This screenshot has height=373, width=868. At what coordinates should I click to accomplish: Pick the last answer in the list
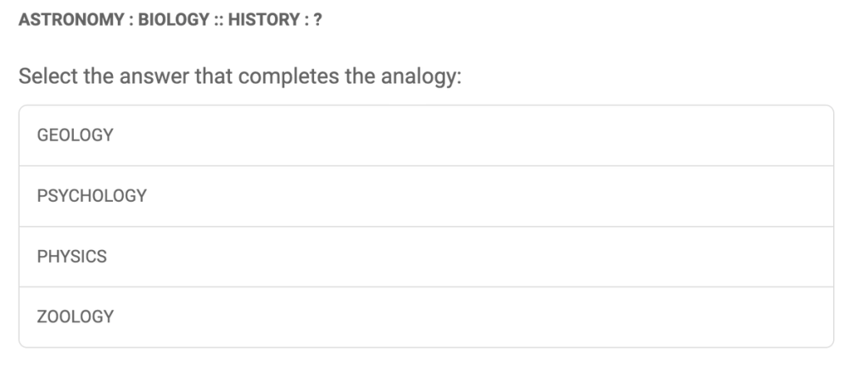426,317
